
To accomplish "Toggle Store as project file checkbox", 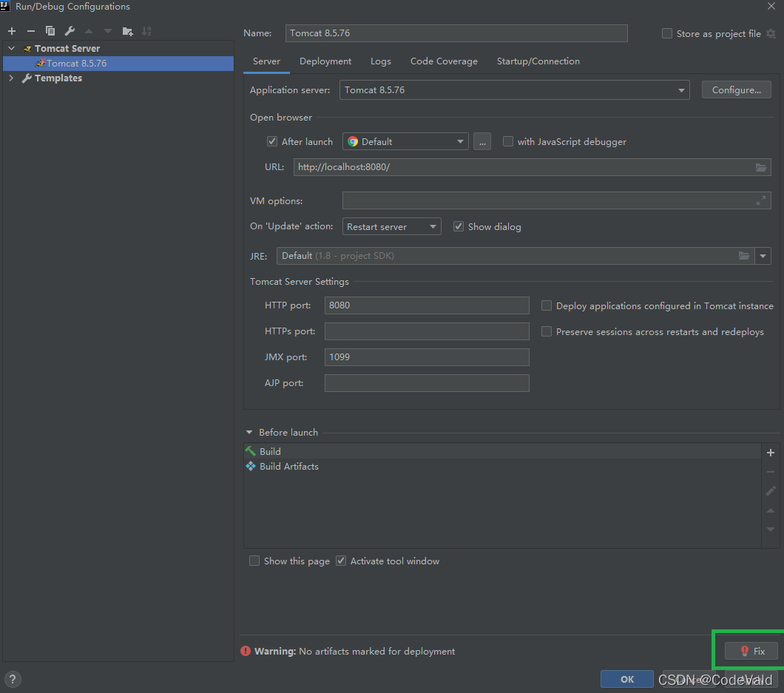I will coord(667,33).
